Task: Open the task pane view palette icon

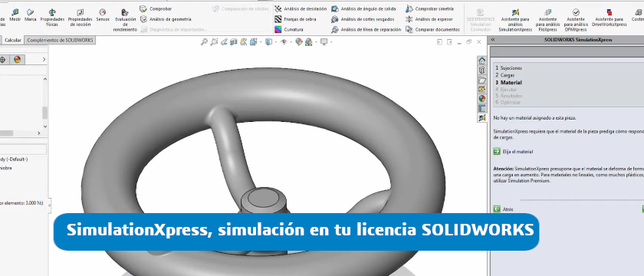Action: click(x=481, y=89)
